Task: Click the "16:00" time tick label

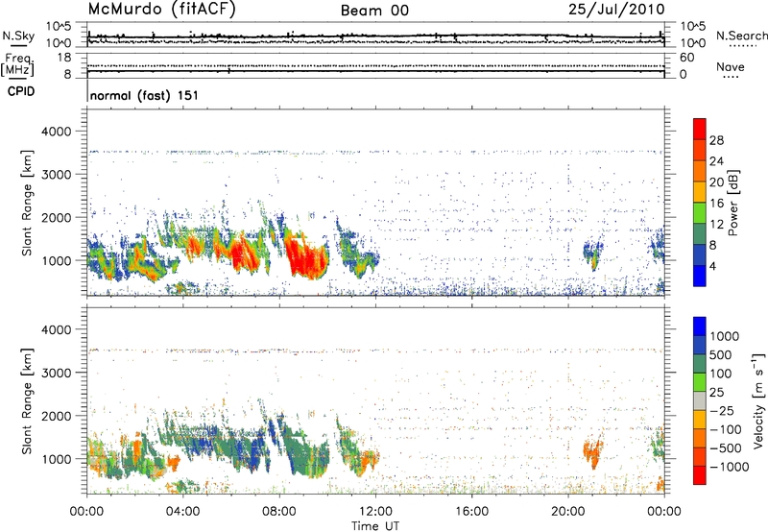Action: pyautogui.click(x=471, y=512)
